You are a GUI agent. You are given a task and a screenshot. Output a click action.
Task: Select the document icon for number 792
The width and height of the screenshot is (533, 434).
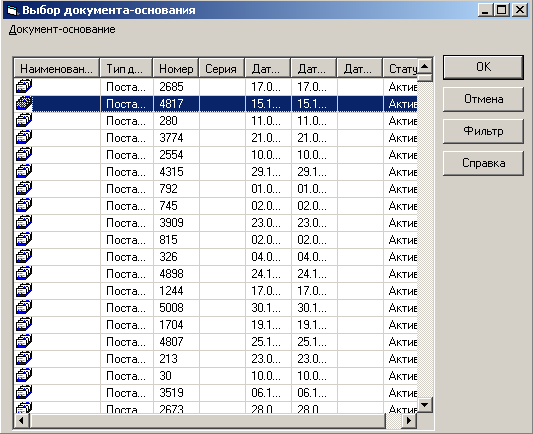pyautogui.click(x=24, y=188)
